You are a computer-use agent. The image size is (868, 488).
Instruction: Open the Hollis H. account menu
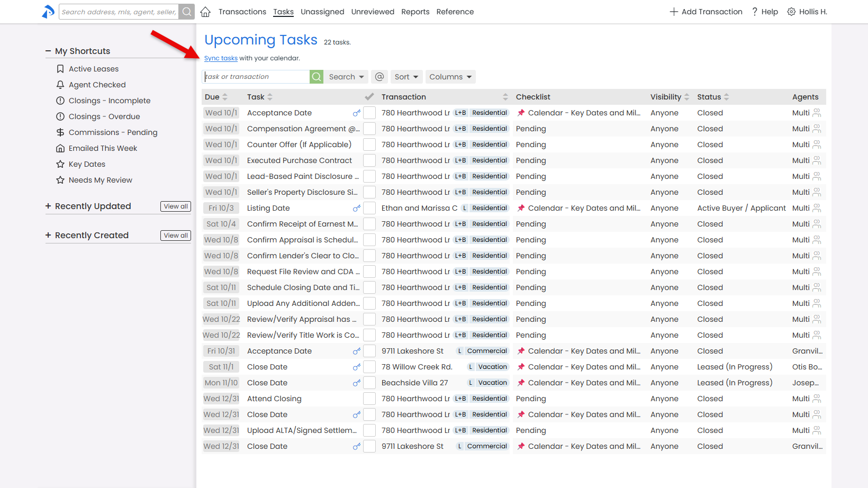[813, 12]
